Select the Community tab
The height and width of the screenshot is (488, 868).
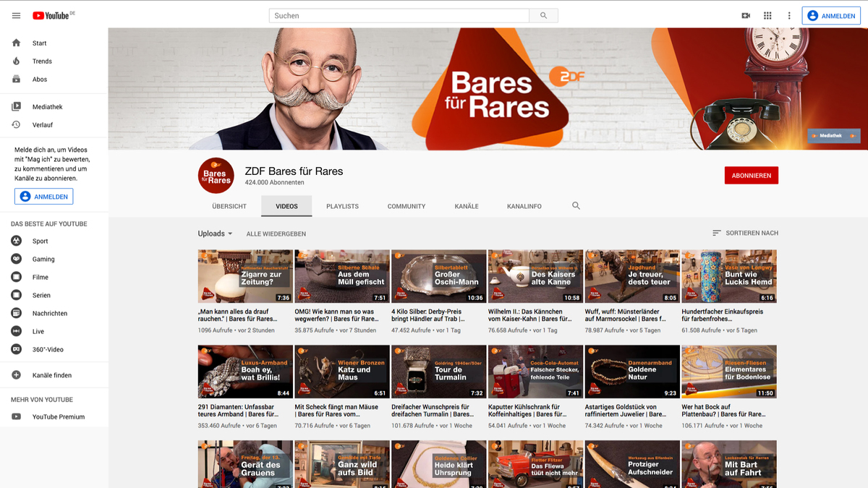407,206
